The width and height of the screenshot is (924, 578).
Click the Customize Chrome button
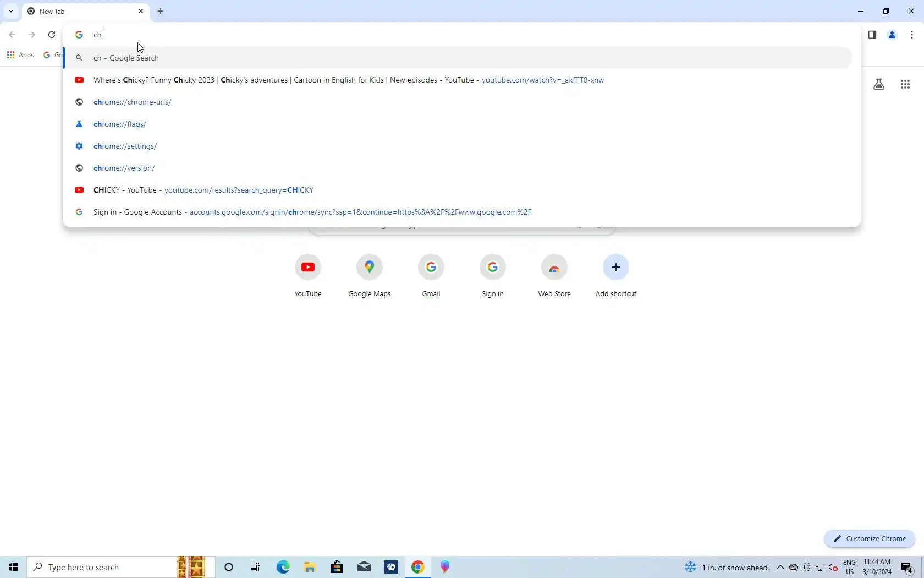(x=870, y=539)
